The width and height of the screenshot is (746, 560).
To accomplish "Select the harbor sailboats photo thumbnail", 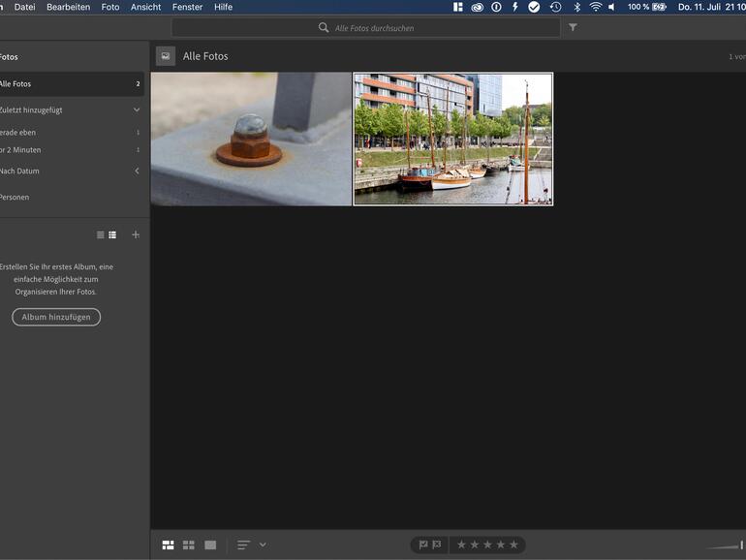I will [453, 139].
